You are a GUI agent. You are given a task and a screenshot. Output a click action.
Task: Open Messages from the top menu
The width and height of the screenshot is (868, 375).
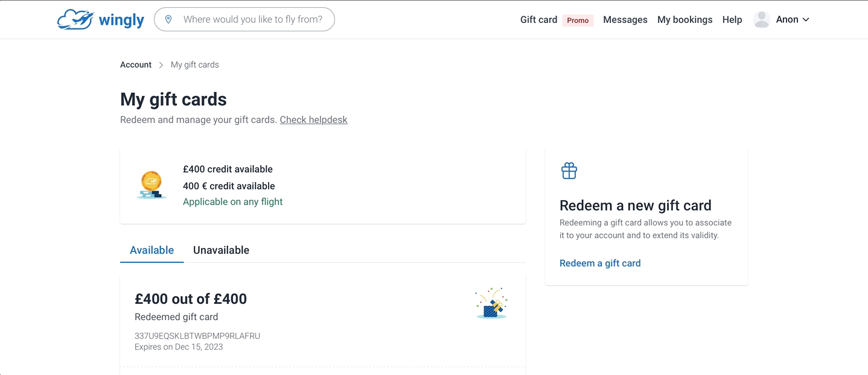point(625,20)
